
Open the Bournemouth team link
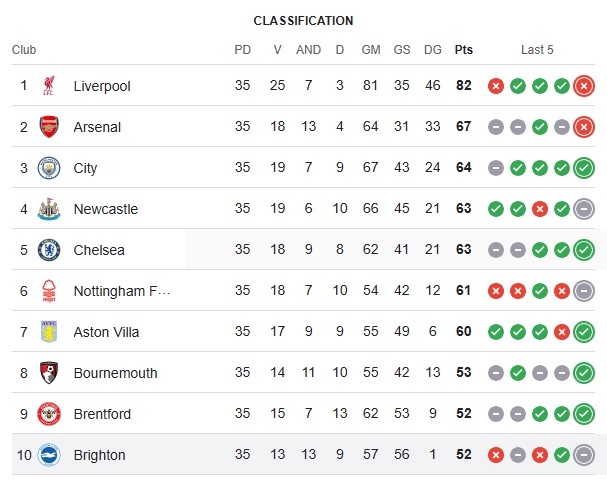pos(115,373)
